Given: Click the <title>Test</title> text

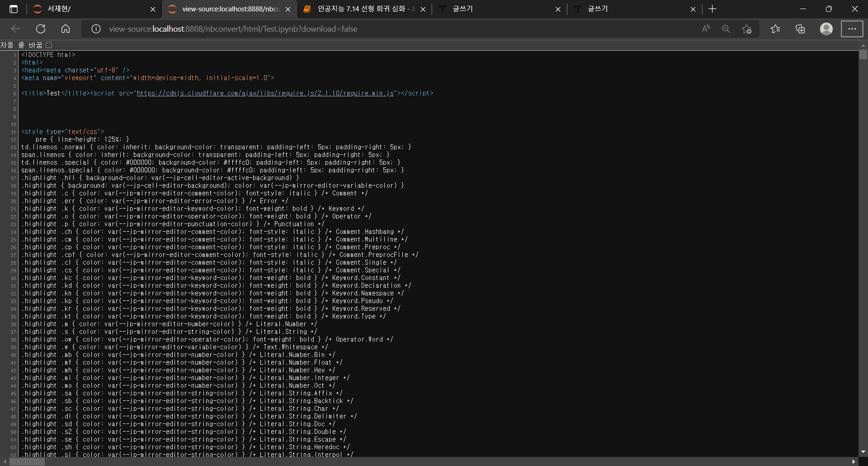Looking at the screenshot, I should [56, 93].
